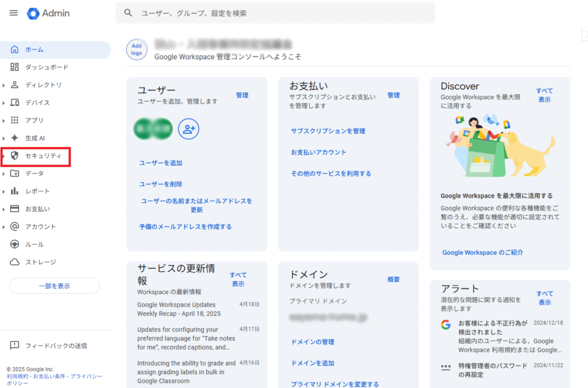Click the セキュリティ shield icon
Image resolution: width=588 pixels, height=388 pixels.
14,155
